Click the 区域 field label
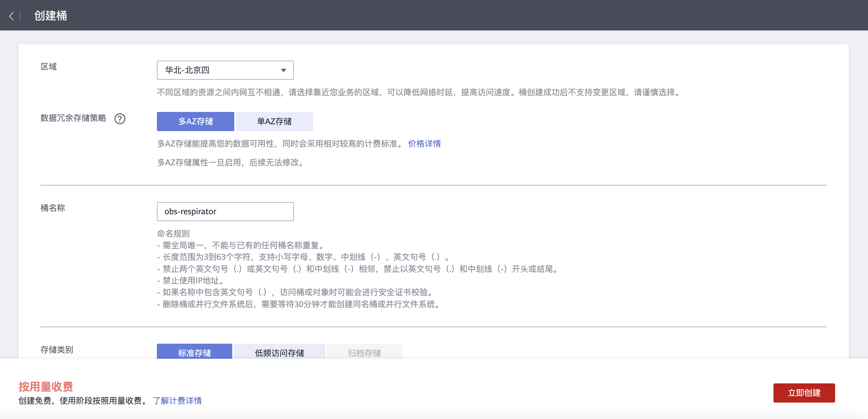This screenshot has height=419, width=868. click(49, 67)
